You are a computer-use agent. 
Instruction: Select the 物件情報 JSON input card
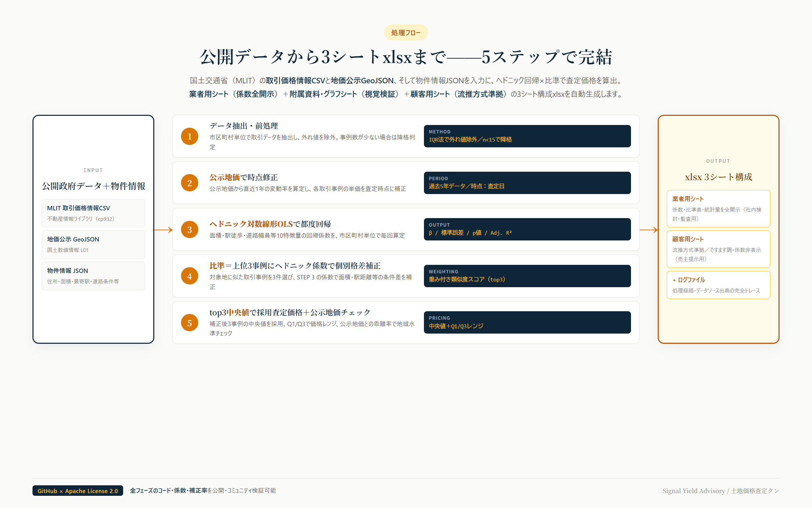point(93,276)
